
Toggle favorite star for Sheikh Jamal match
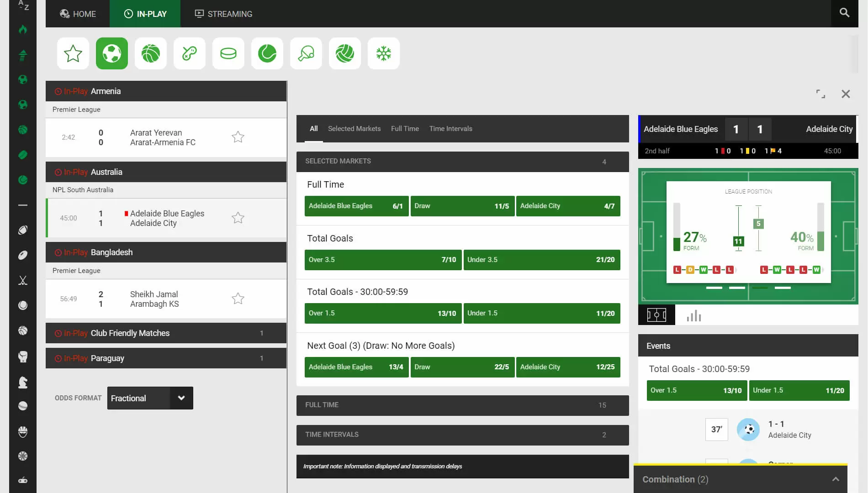(x=238, y=299)
